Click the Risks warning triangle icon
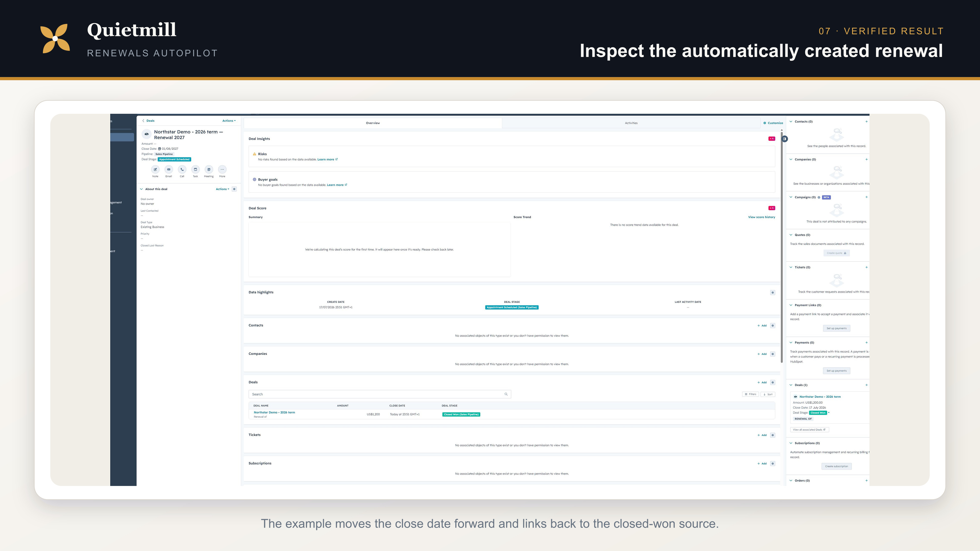 pos(254,154)
